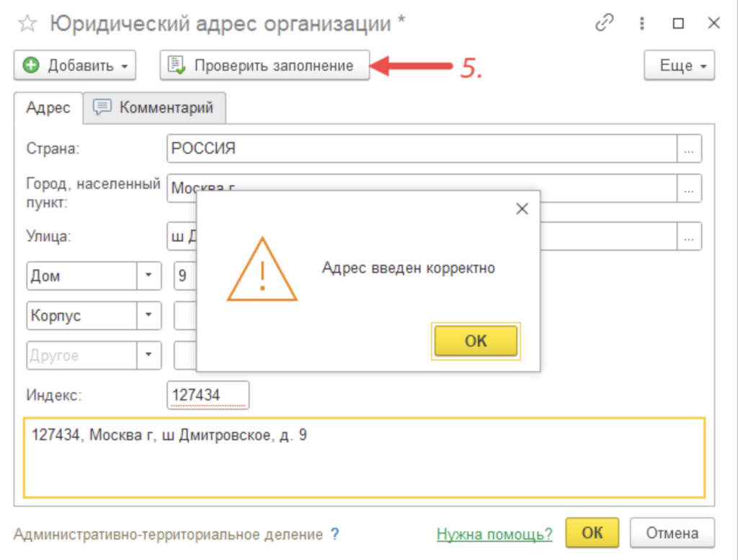Switch to the Комментарий tab

coord(155,108)
